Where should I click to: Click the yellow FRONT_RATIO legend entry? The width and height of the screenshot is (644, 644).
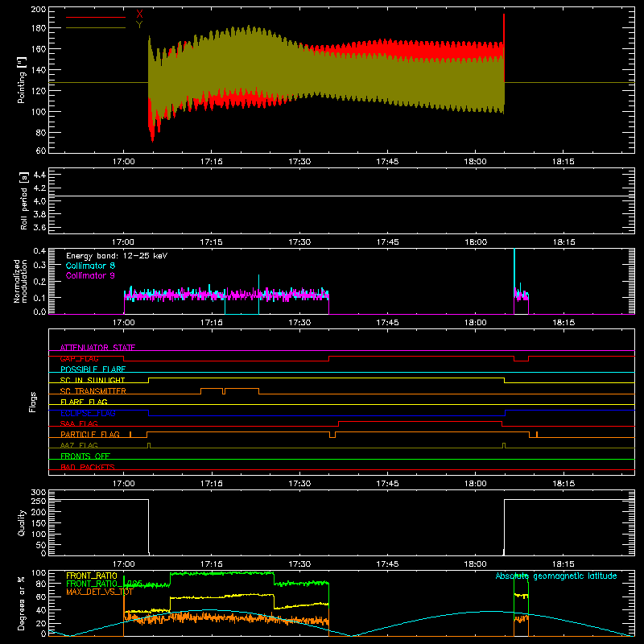pyautogui.click(x=92, y=576)
